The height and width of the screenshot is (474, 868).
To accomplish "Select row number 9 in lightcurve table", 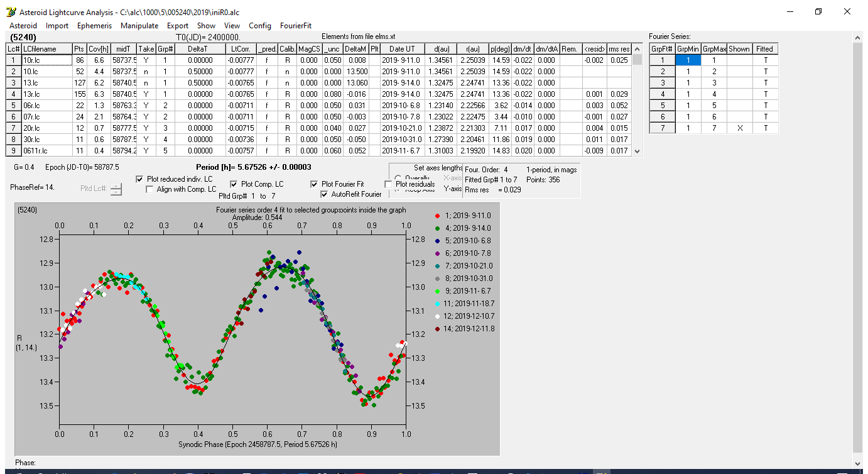I will click(x=14, y=150).
